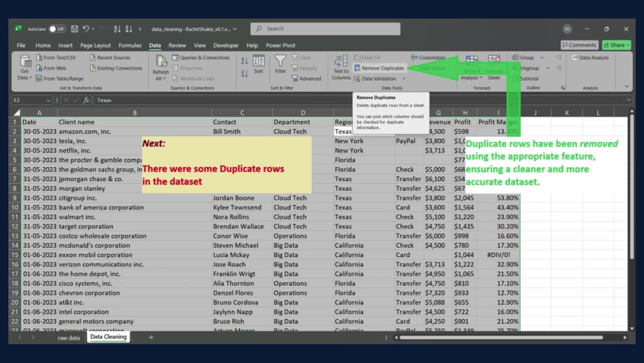Screen dimensions: 644x363
Task: Switch to the Developer tab
Action: [225, 45]
